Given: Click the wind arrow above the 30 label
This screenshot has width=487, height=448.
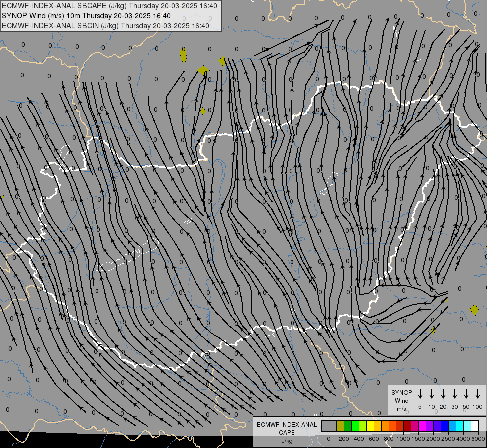Looking at the screenshot, I should tap(454, 394).
